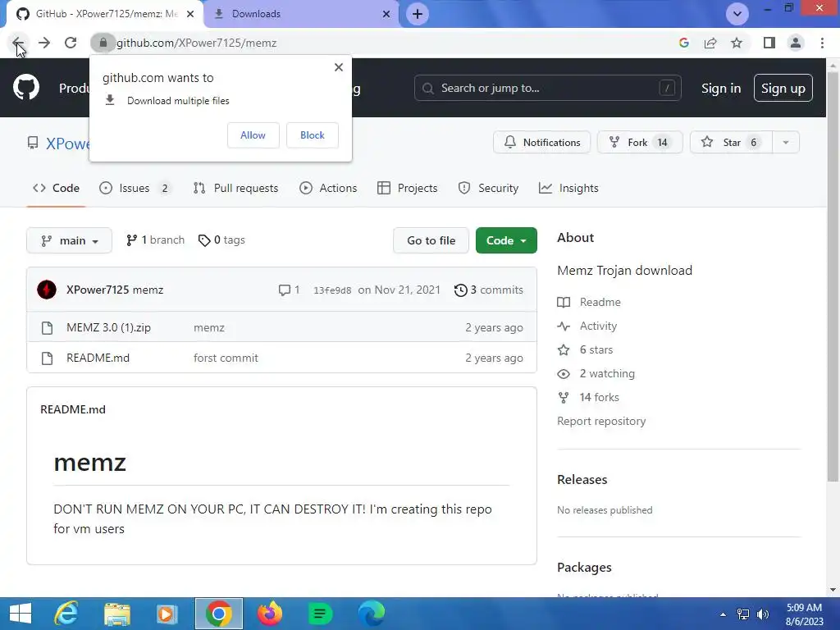
Task: Click Report repository link
Action: point(601,421)
